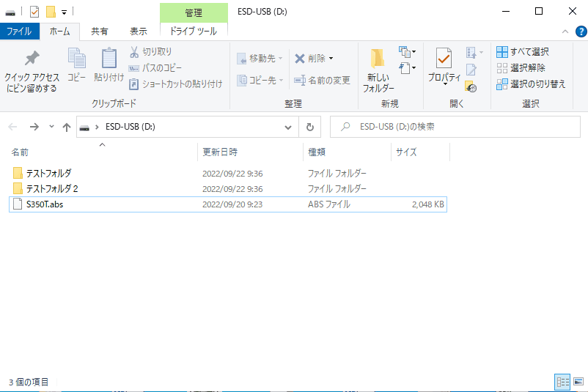The width and height of the screenshot is (588, 392).
Task: Sort by the Name (名前) column header
Action: (x=20, y=152)
